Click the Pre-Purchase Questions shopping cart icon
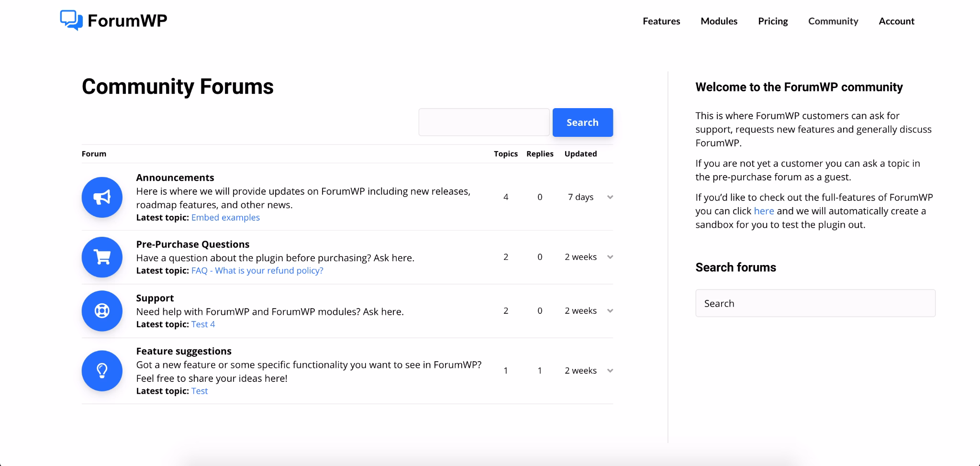 point(101,257)
